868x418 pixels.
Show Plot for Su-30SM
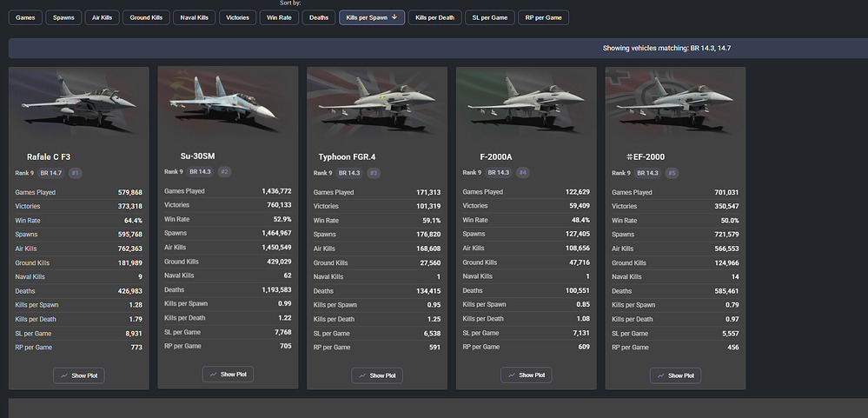pos(228,375)
